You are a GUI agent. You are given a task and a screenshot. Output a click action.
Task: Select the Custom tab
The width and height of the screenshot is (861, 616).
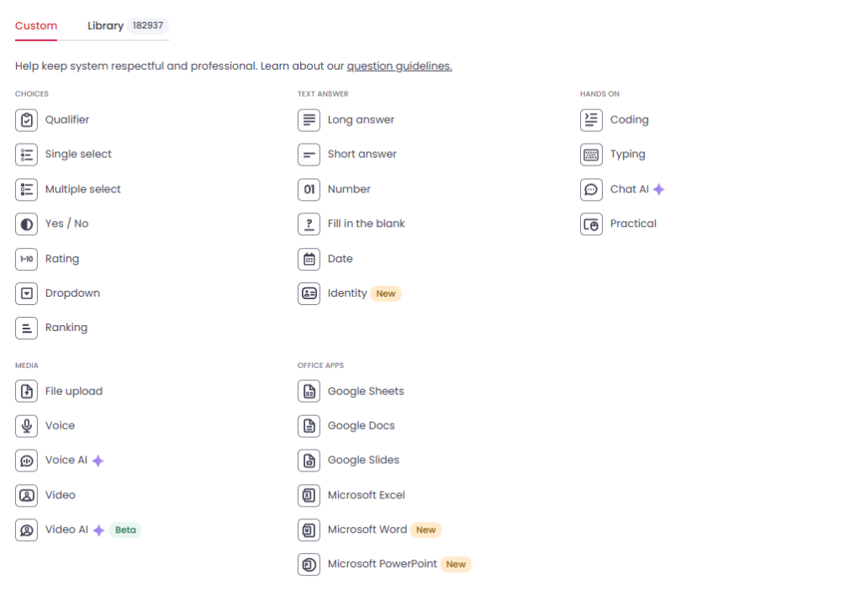point(35,26)
